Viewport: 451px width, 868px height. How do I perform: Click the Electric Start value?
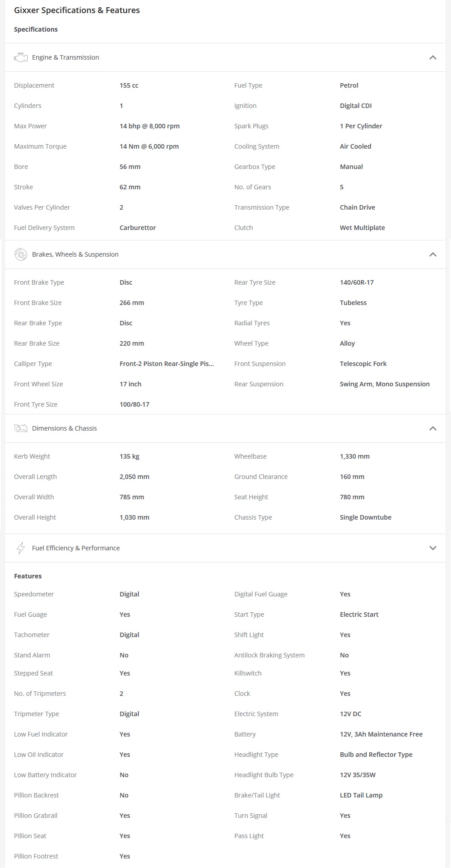(359, 615)
